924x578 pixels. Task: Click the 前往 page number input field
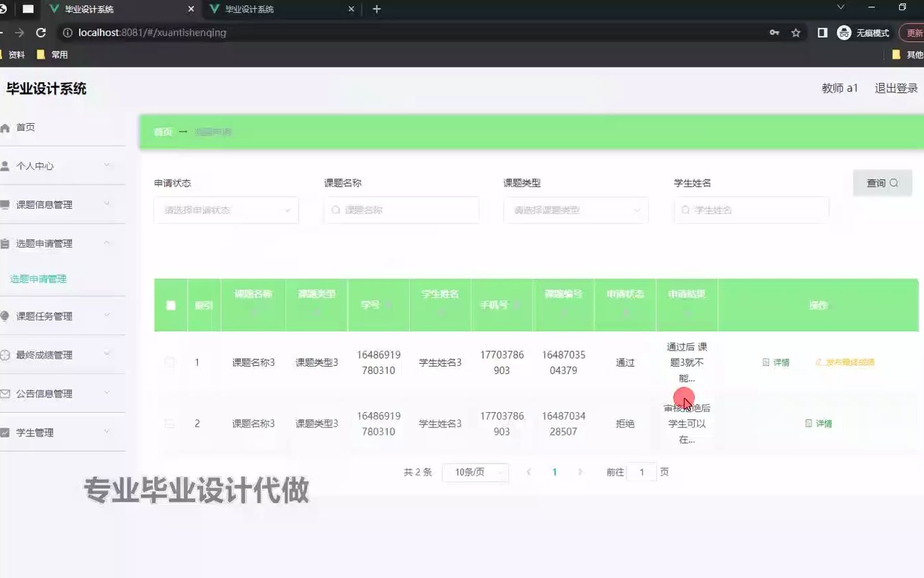(x=641, y=472)
